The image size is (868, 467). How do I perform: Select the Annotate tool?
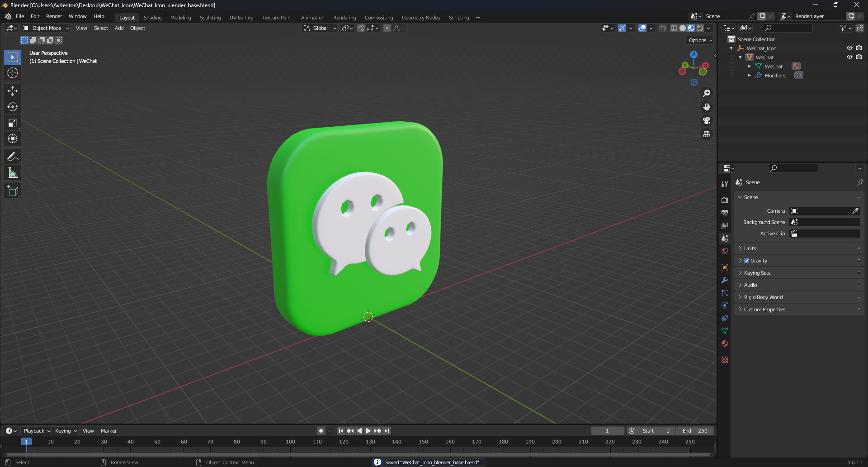coord(13,157)
